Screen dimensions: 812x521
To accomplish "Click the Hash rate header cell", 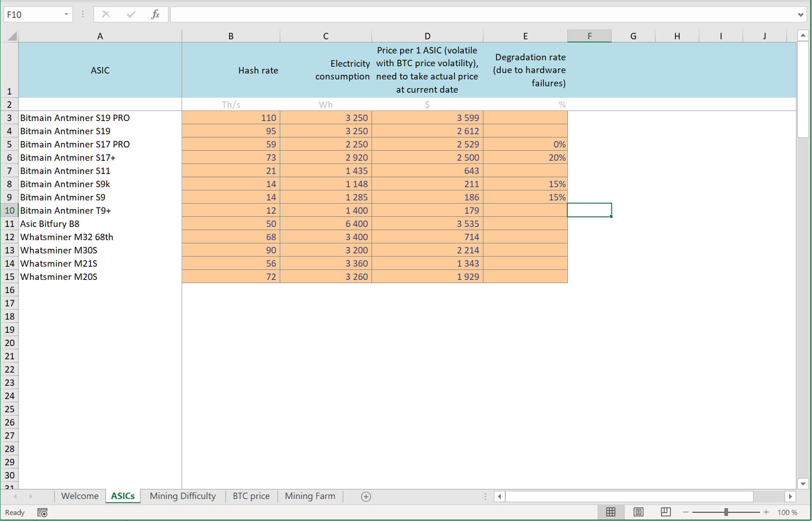I will click(231, 70).
